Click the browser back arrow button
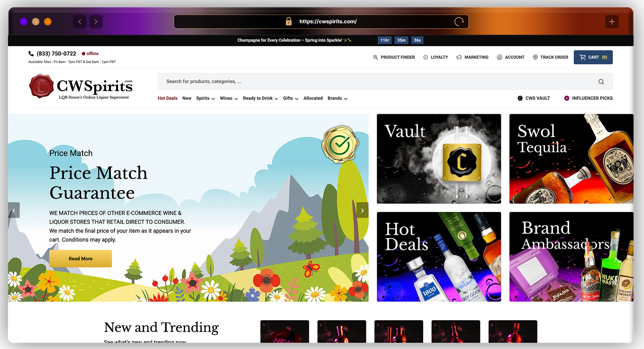The image size is (644, 349). (x=80, y=21)
